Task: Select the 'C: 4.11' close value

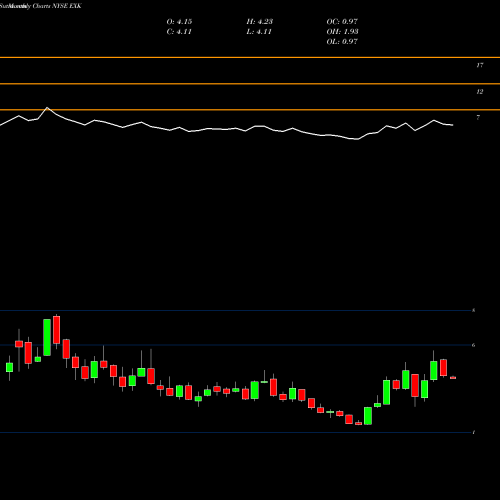Action: click(x=179, y=32)
